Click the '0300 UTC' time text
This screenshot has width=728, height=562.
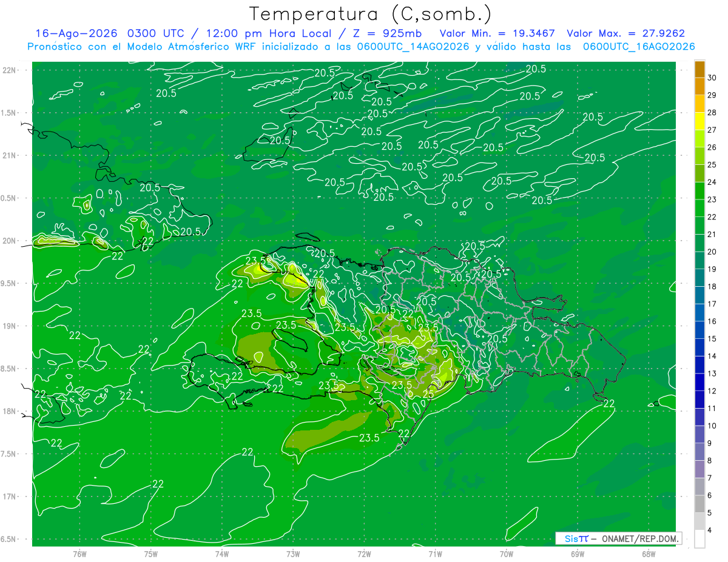159,33
